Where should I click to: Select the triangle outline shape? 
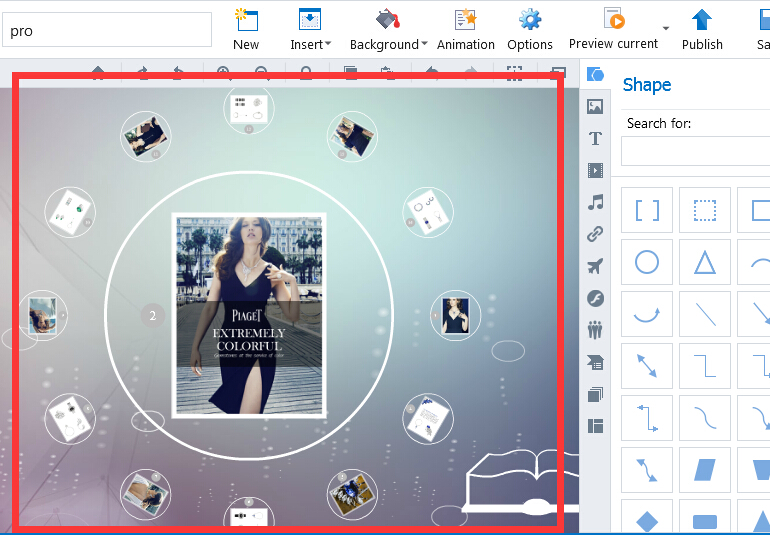(705, 262)
